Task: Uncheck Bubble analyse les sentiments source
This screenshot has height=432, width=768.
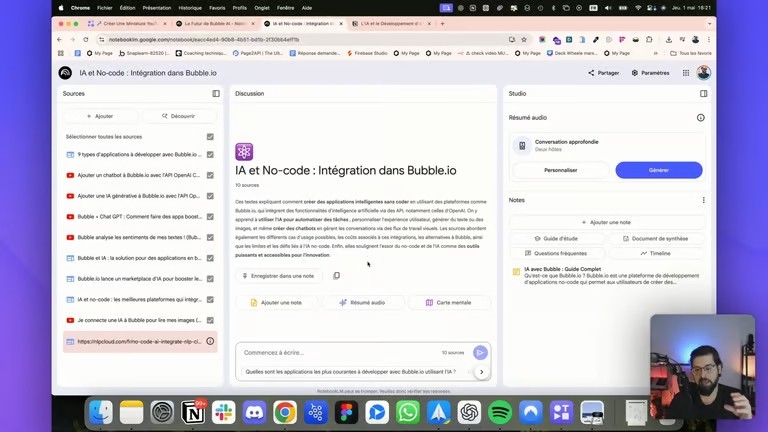Action: pyautogui.click(x=210, y=237)
